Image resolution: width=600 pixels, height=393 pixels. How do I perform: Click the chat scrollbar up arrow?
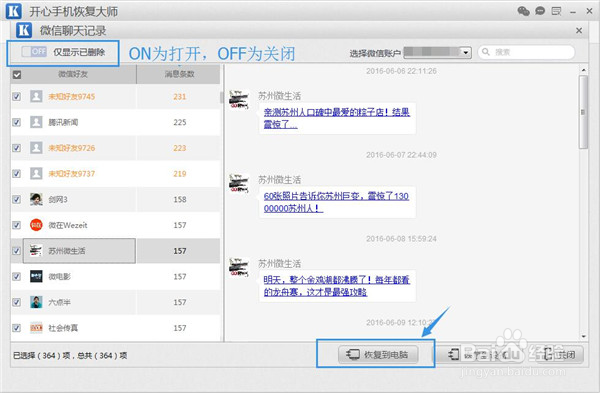(x=583, y=70)
